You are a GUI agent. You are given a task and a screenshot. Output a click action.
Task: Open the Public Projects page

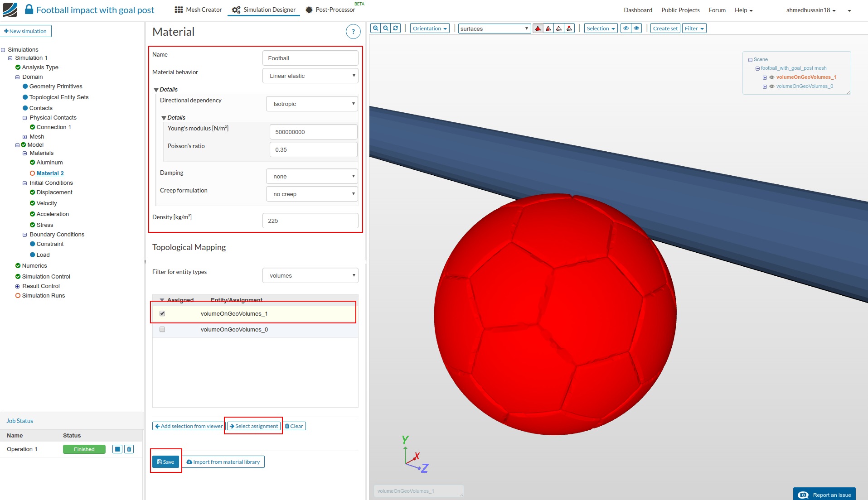point(680,10)
